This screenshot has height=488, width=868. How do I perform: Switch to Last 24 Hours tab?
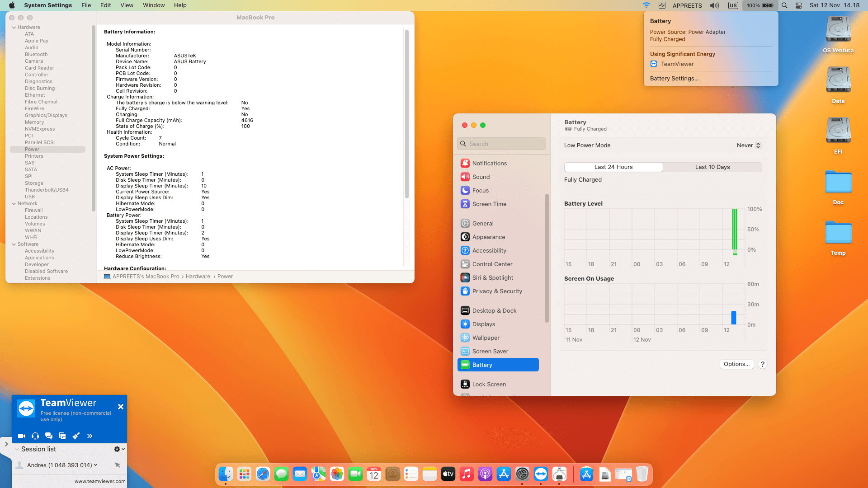613,167
